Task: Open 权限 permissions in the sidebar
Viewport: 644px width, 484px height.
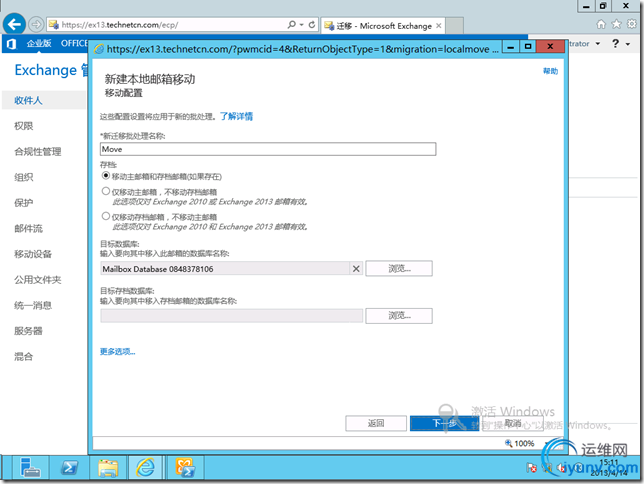Action: [23, 126]
